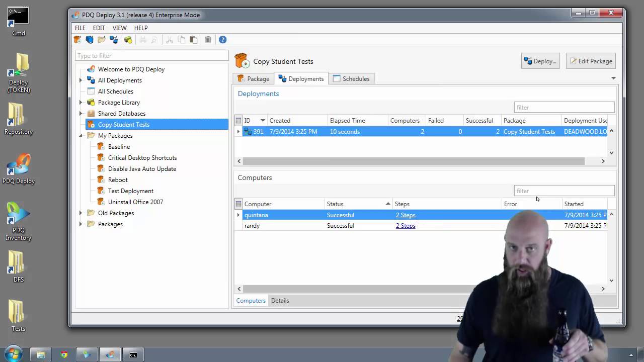Sort deployments by ID column header

point(255,121)
